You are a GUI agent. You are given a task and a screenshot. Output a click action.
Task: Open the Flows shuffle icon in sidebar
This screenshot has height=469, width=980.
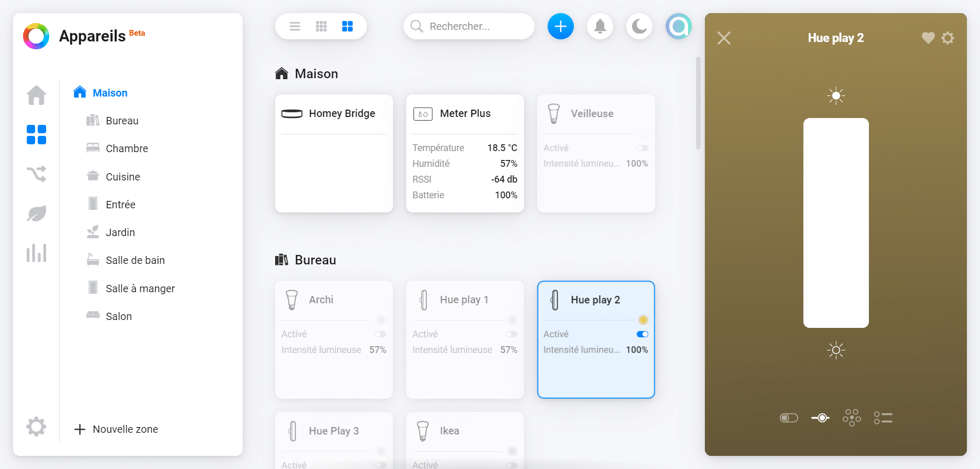click(36, 174)
